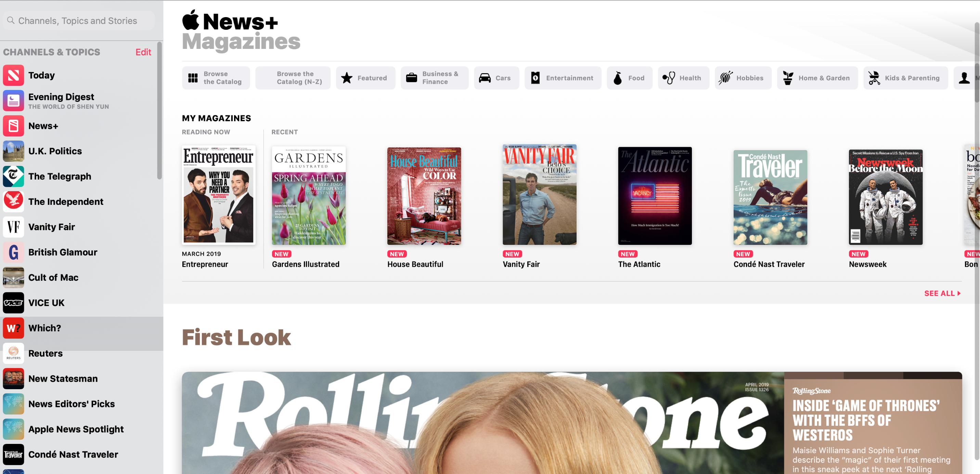Select the Entertainment category tab
Image resolution: width=980 pixels, height=474 pixels.
pyautogui.click(x=563, y=78)
